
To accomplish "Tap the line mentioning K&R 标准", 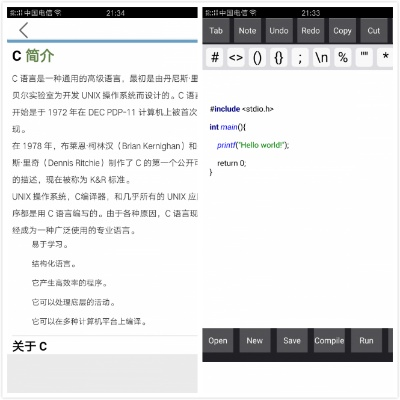I will point(71,180).
